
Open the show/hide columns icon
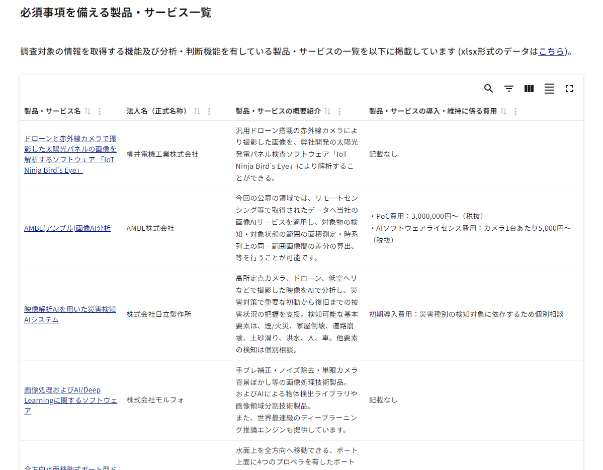pos(529,89)
